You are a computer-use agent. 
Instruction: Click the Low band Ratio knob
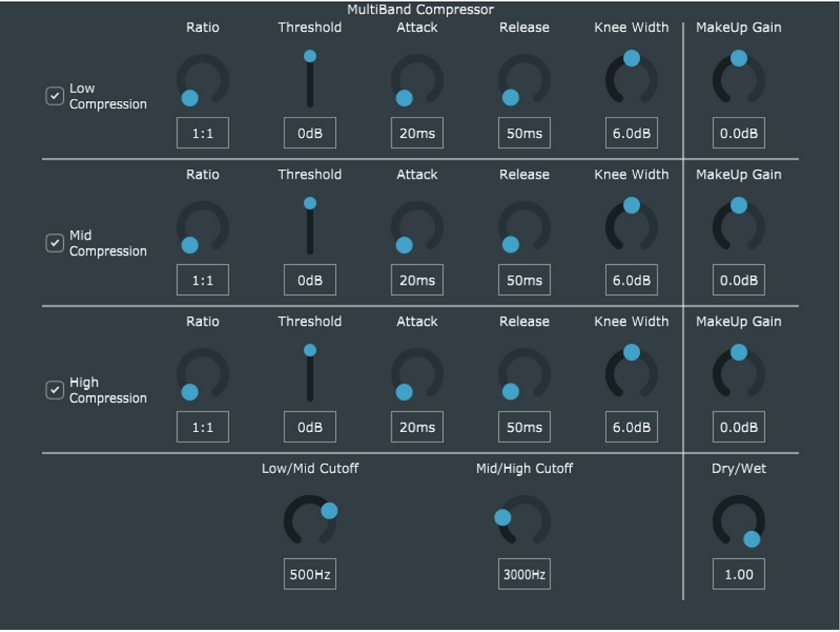pos(203,80)
